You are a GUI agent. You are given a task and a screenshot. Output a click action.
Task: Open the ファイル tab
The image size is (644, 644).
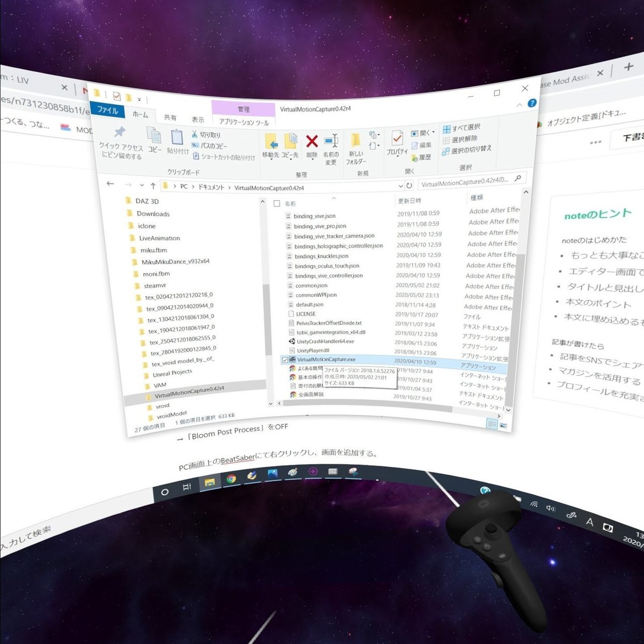(107, 110)
